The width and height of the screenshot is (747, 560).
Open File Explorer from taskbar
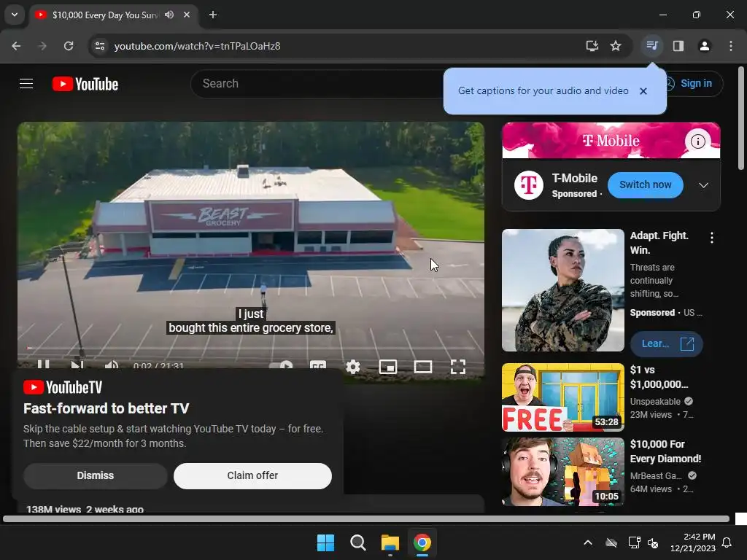(x=390, y=542)
